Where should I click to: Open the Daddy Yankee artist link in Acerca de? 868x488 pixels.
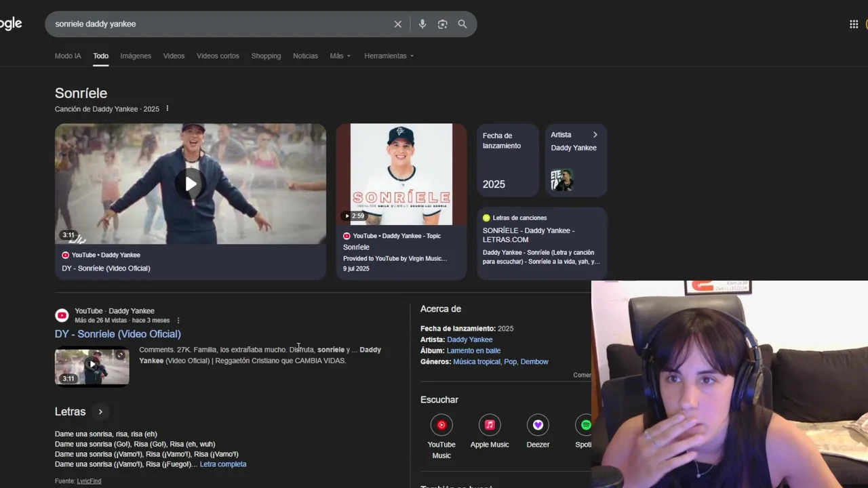[x=470, y=340]
